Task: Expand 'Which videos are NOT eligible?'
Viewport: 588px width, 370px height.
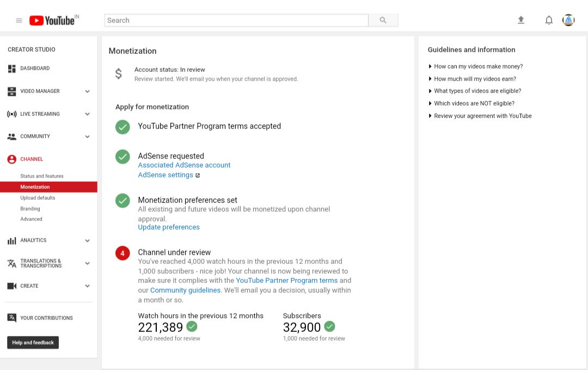Action: (471, 103)
